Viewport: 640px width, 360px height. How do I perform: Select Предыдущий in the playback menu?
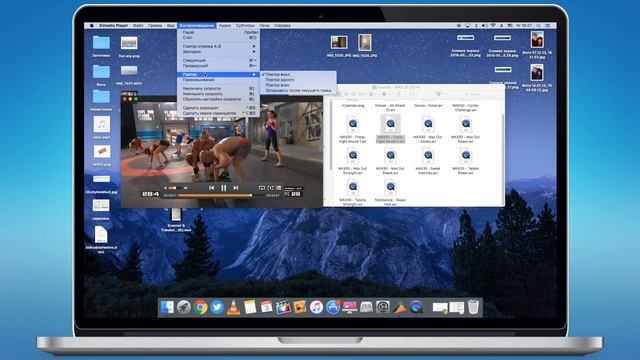click(218, 65)
